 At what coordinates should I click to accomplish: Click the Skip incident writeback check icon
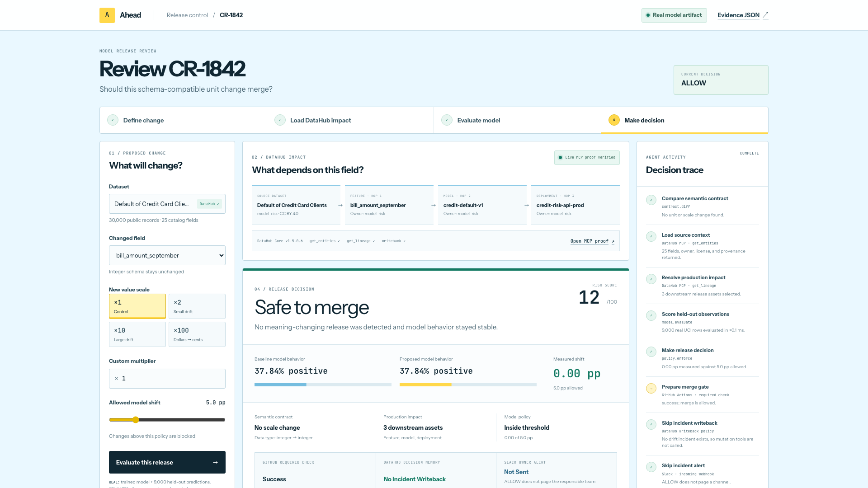pos(651,425)
